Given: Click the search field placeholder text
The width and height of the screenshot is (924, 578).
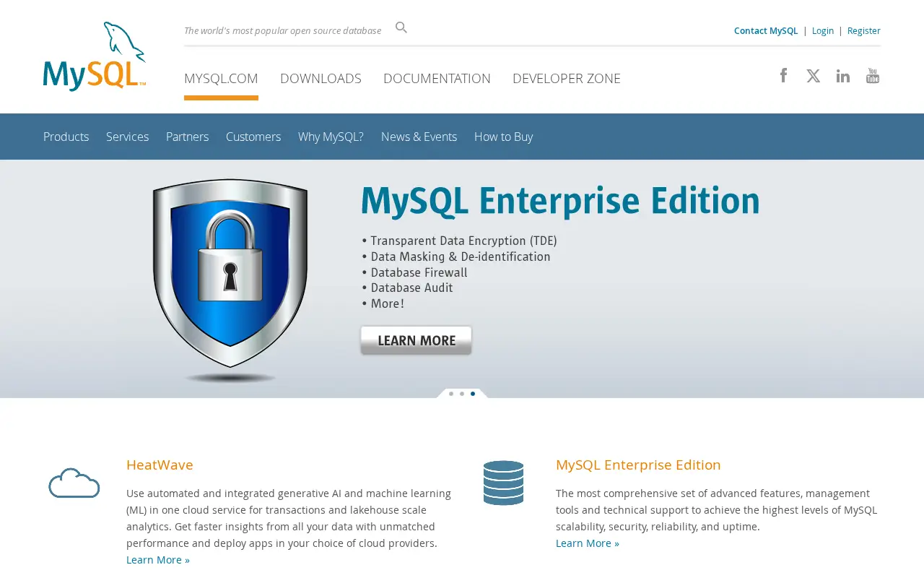Looking at the screenshot, I should pyautogui.click(x=282, y=30).
